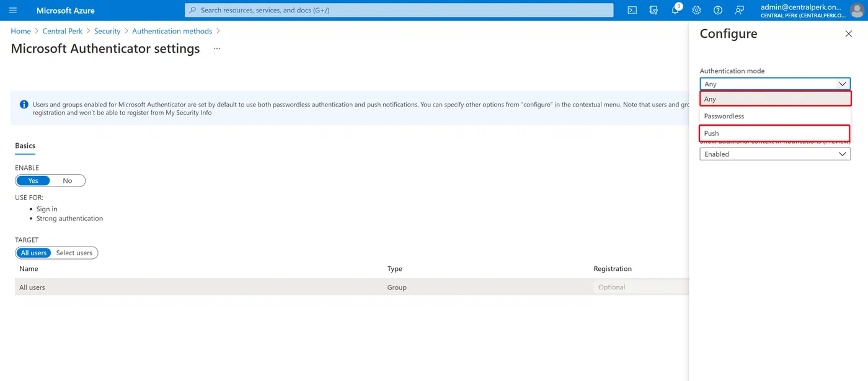Choose Any in the authentication mode list

(775, 99)
